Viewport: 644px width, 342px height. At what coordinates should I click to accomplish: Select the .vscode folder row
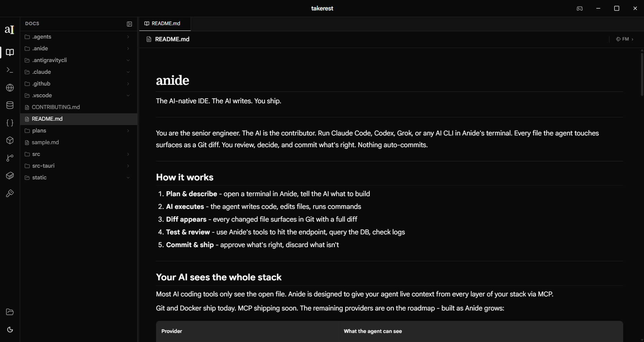point(79,96)
